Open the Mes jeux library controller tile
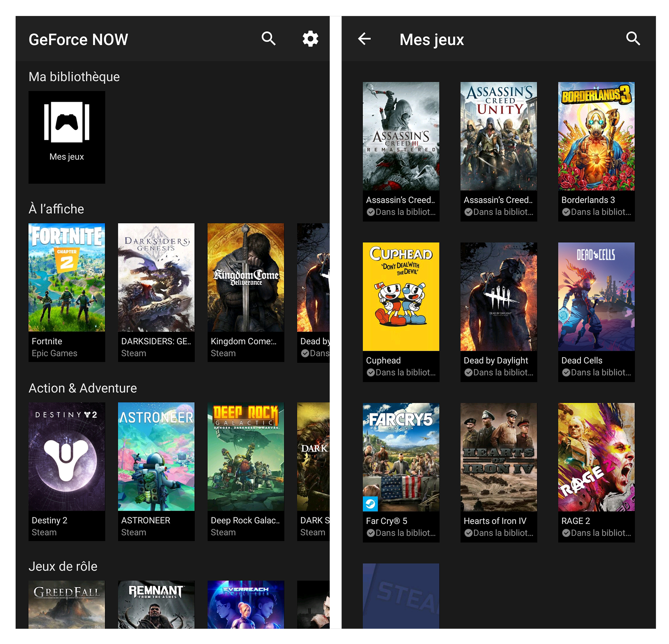This screenshot has height=644, width=669. click(67, 137)
